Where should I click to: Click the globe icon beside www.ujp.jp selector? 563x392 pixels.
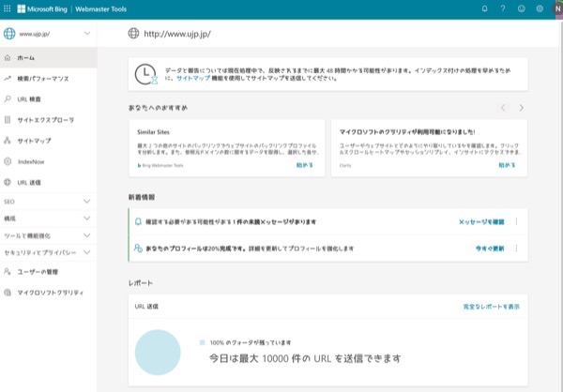point(9,34)
